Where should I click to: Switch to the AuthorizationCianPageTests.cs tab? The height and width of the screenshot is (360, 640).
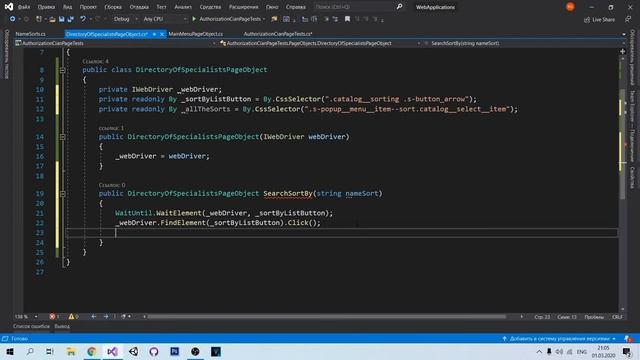tap(278, 34)
